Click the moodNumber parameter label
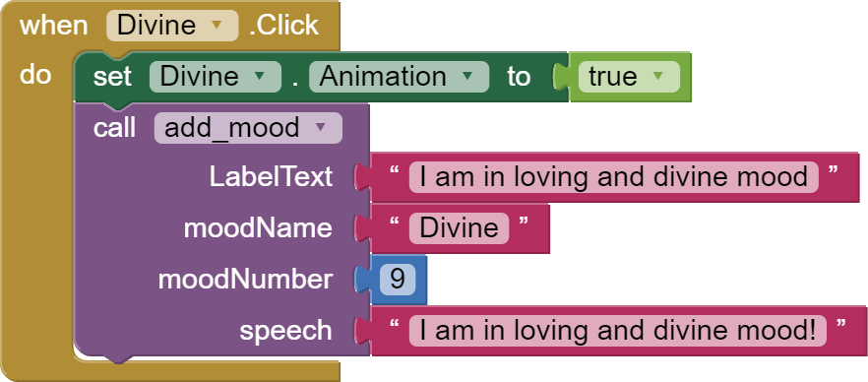This screenshot has height=382, width=868. point(245,280)
